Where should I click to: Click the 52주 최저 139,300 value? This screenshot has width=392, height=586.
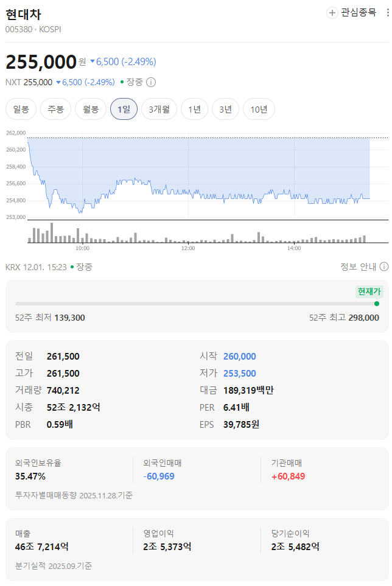tap(69, 318)
